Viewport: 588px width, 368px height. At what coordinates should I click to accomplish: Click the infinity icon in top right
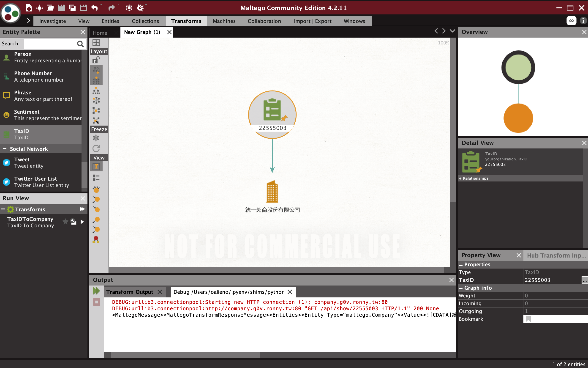572,21
